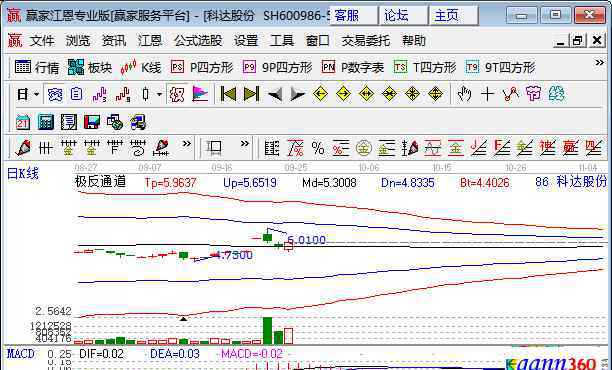Open the 公式选股 menu
This screenshot has height=370, width=612.
click(x=198, y=41)
